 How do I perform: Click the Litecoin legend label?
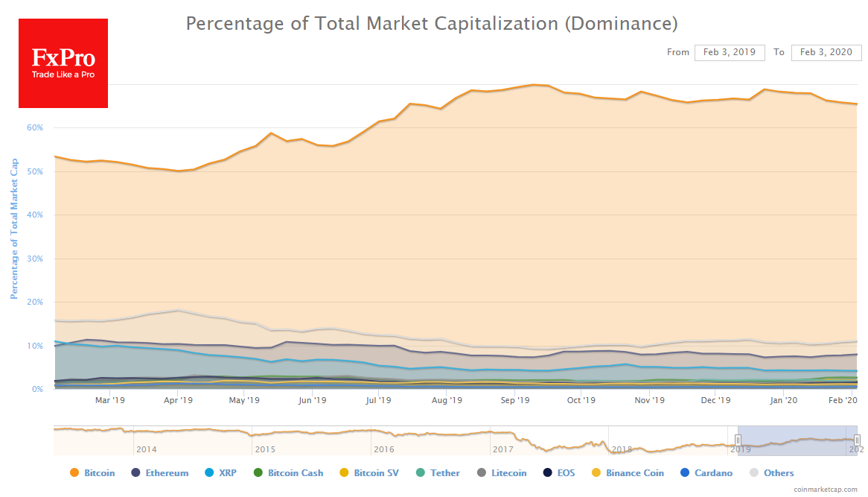tap(508, 473)
